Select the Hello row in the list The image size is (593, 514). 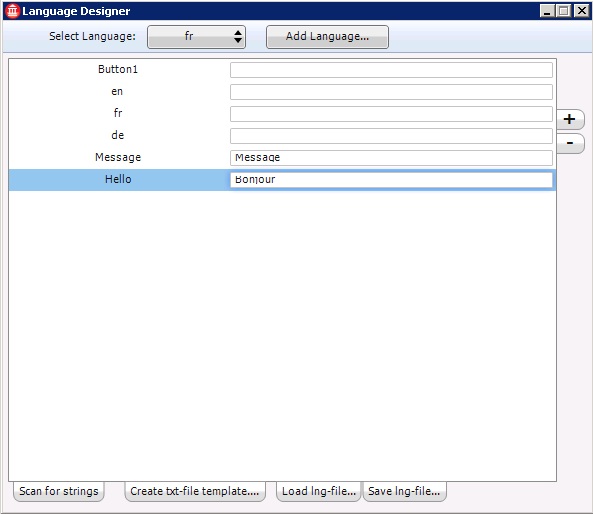(282, 180)
